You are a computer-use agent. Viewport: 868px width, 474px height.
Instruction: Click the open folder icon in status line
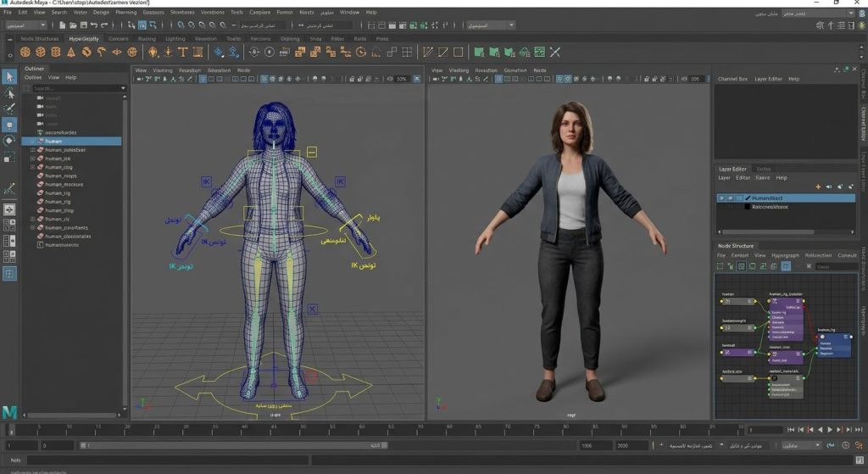[73, 25]
